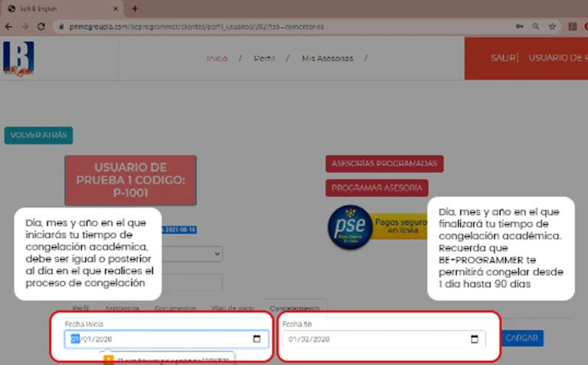Click the PROGRAMAR ASESORIA button

pos(376,188)
